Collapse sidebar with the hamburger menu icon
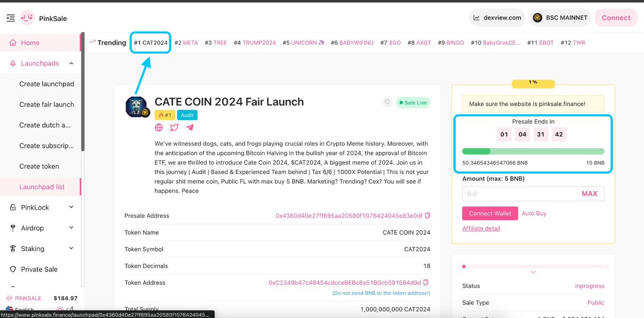 point(10,18)
